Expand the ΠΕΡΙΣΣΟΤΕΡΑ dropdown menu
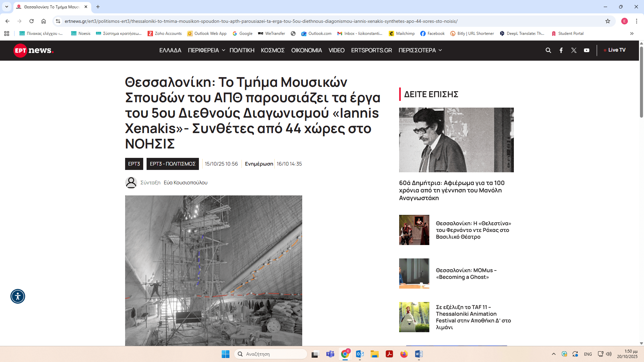The width and height of the screenshot is (644, 362). tap(420, 50)
